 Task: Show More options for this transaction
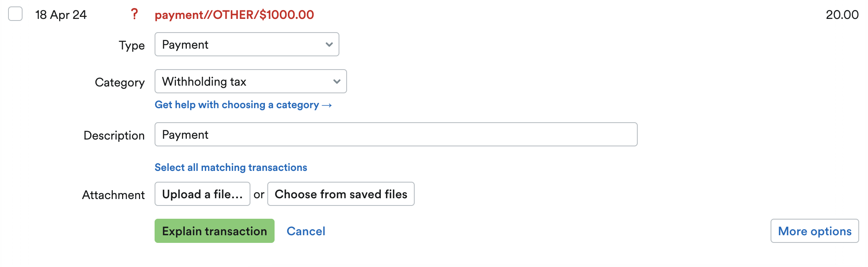pyautogui.click(x=814, y=231)
